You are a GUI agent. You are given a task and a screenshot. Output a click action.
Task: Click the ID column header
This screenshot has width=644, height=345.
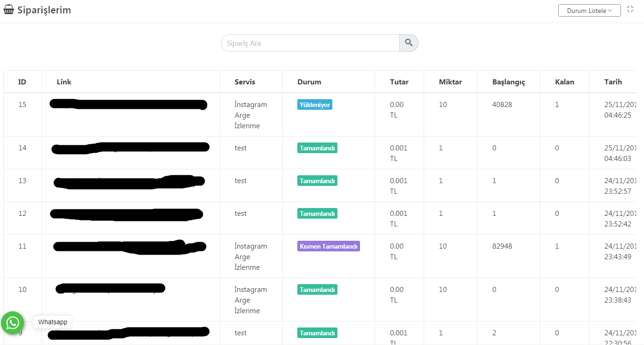22,82
